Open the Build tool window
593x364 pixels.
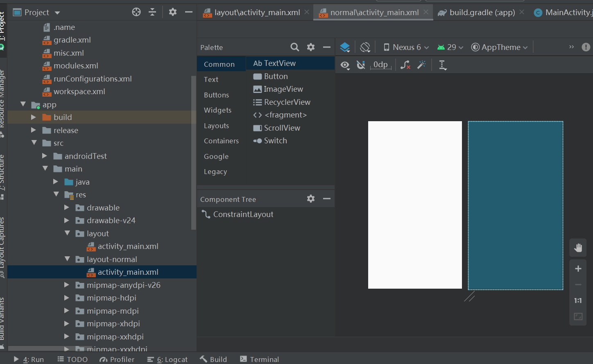point(213,359)
